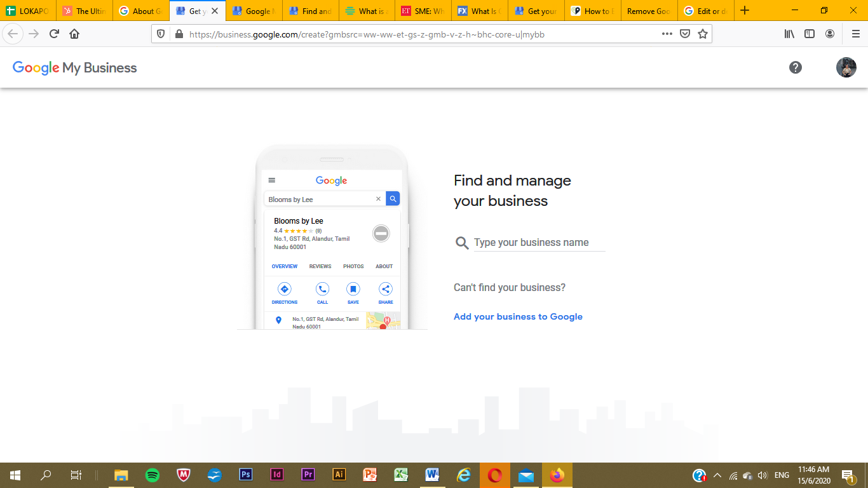Screen dimensions: 868x488
Task: Open Internet Explorer from the taskbar
Action: click(464, 475)
